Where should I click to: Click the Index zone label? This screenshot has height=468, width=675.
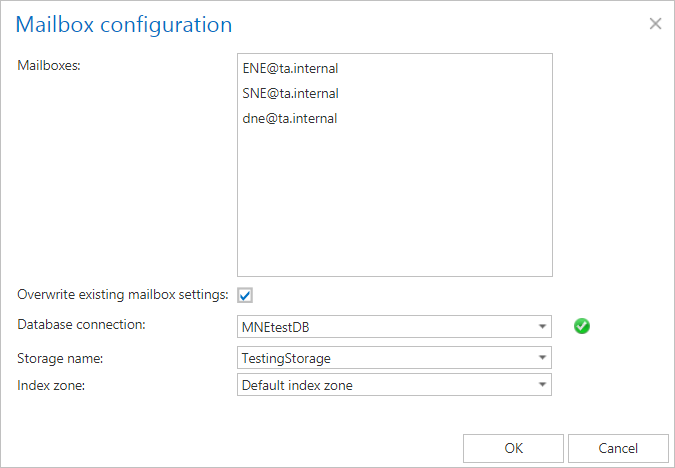pyautogui.click(x=52, y=384)
